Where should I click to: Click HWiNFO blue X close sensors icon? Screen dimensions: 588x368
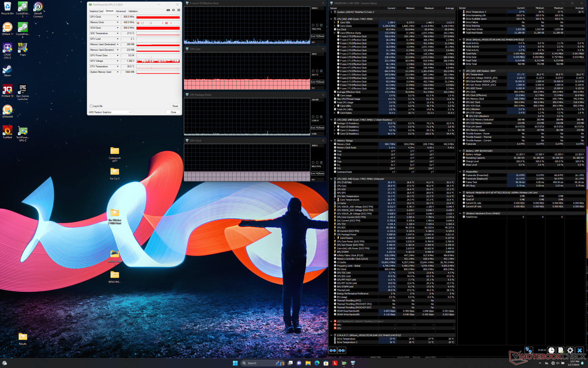(579, 350)
